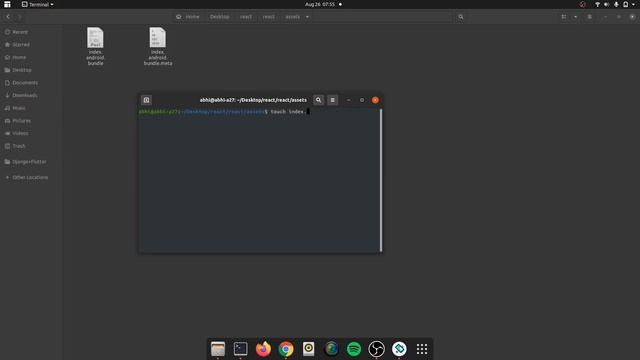Go to Home in the path bar

pos(188,17)
